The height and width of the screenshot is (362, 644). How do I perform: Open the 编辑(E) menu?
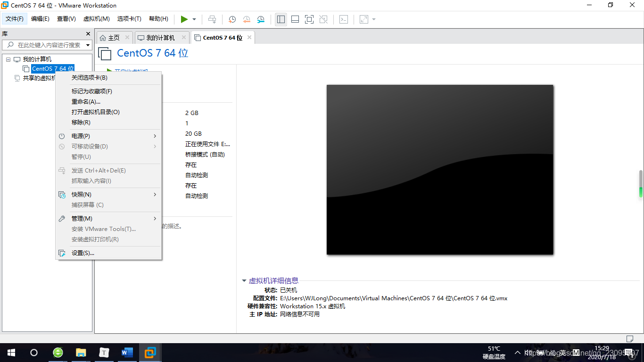point(40,19)
